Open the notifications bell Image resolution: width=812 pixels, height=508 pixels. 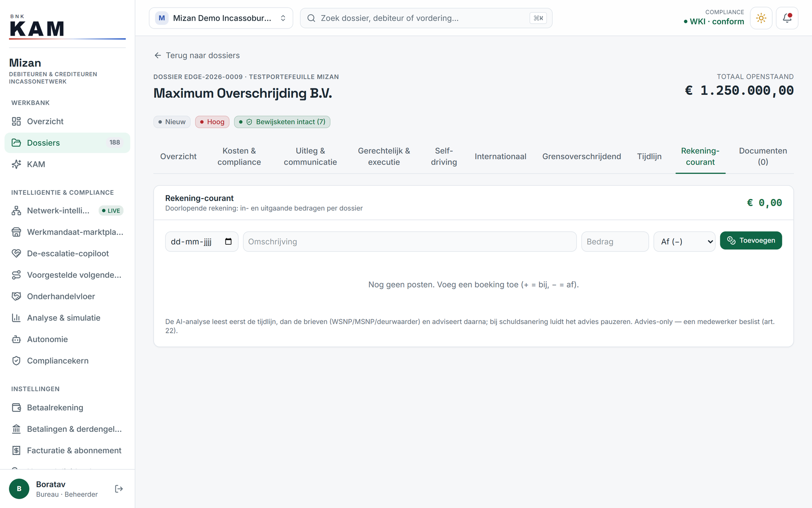pyautogui.click(x=787, y=18)
